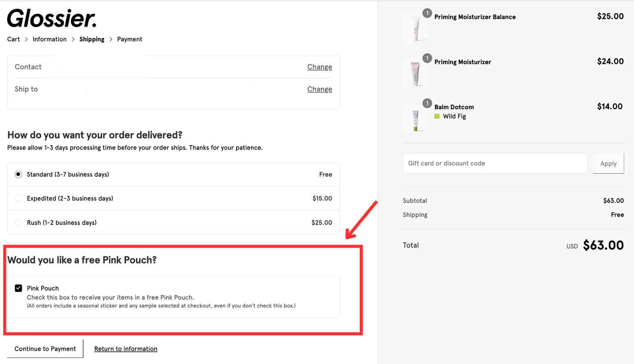The image size is (634, 364).
Task: Change the Ship to address
Action: point(320,89)
